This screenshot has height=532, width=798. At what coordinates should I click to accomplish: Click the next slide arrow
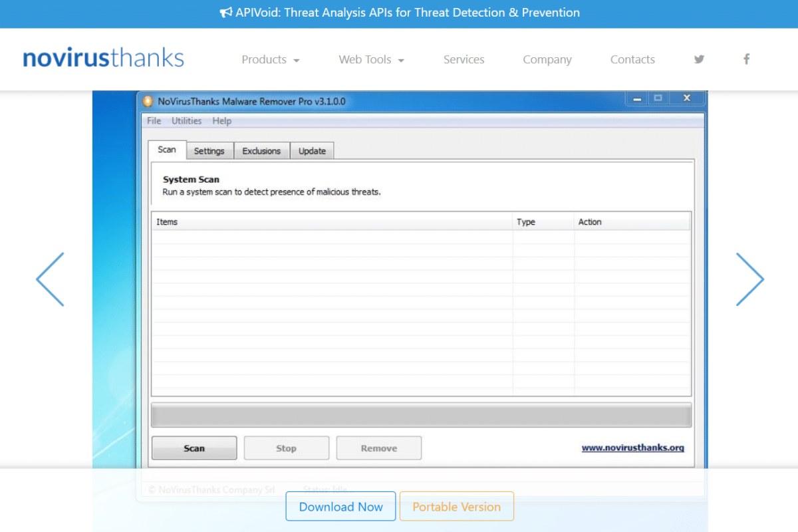tap(749, 279)
